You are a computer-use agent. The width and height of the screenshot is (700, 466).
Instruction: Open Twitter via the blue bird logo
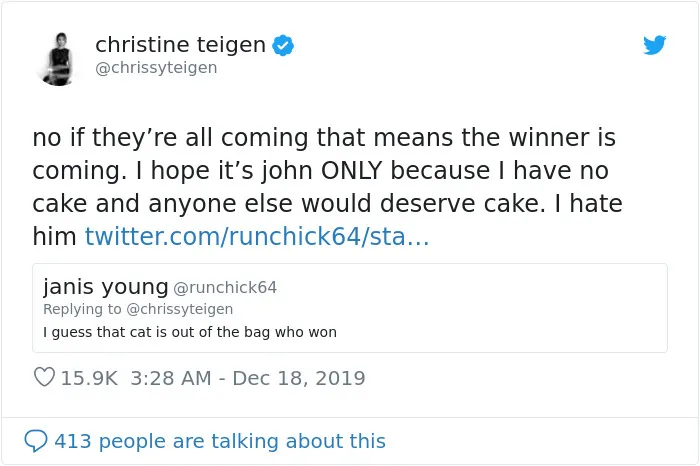coord(654,45)
